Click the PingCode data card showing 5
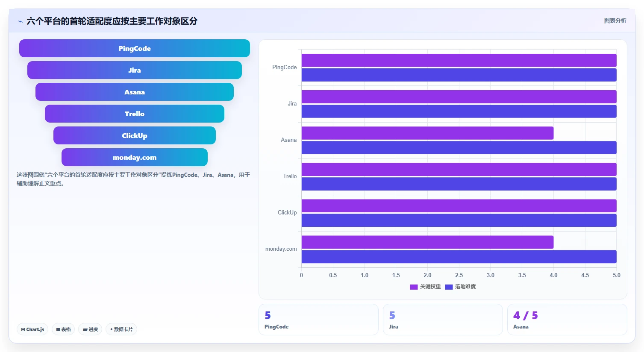 click(318, 320)
